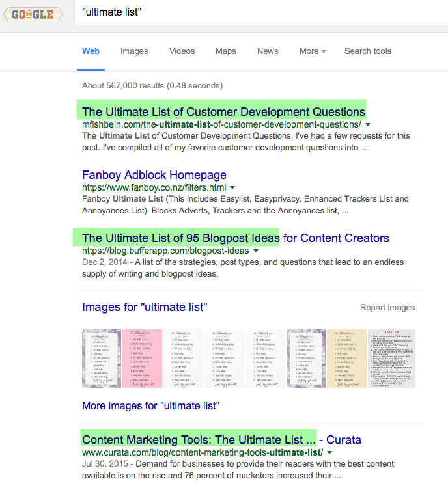The width and height of the screenshot is (448, 490).
Task: Click Report images link
Action: (x=387, y=308)
